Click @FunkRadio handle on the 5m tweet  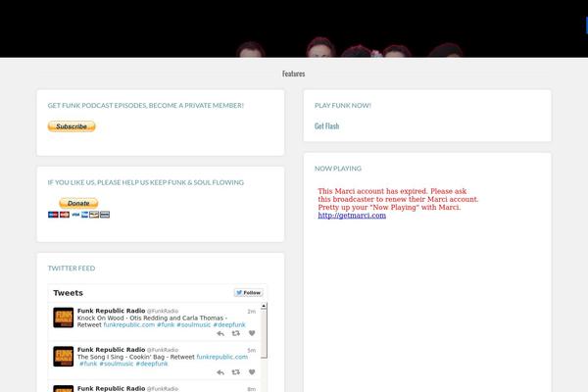[163, 350]
